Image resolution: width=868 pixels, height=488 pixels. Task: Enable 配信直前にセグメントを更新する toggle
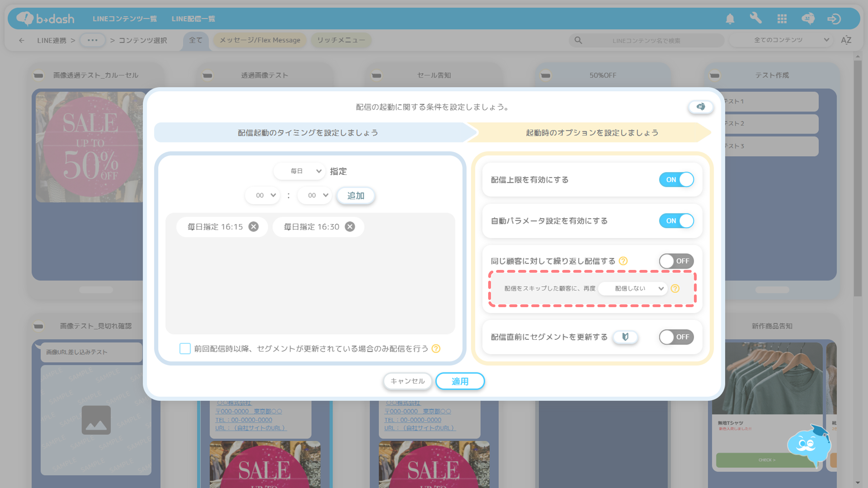tap(676, 337)
